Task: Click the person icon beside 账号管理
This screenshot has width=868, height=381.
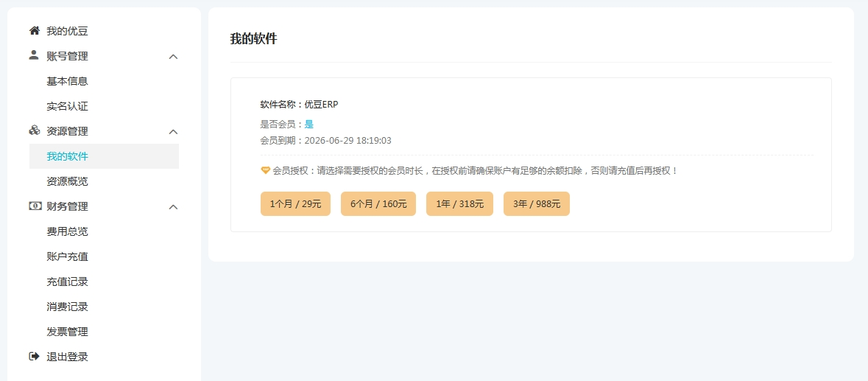Action: tap(35, 55)
